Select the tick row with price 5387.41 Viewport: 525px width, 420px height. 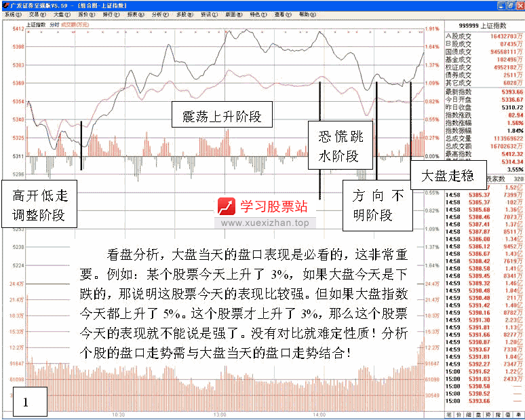[x=484, y=225]
